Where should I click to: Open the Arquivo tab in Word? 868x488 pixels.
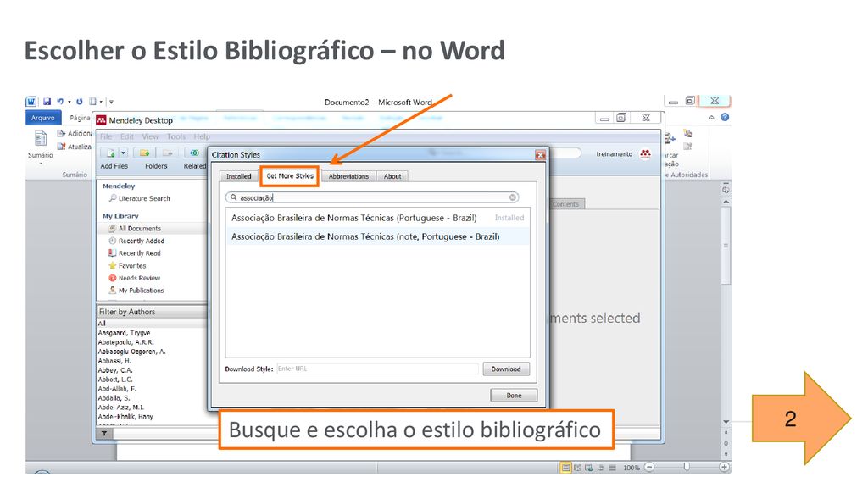[43, 118]
